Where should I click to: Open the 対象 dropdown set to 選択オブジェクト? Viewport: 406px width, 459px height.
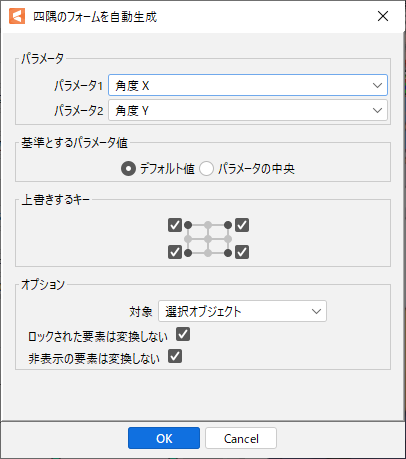(x=242, y=311)
